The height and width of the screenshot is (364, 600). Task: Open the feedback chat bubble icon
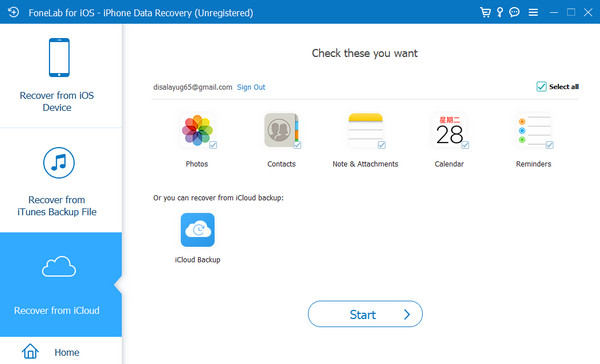[x=514, y=12]
